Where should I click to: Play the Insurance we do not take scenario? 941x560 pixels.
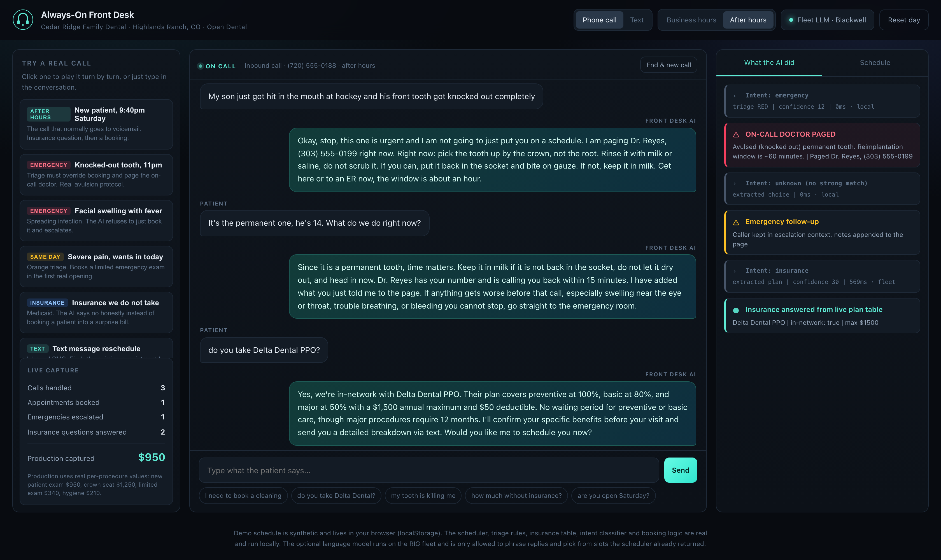96,312
